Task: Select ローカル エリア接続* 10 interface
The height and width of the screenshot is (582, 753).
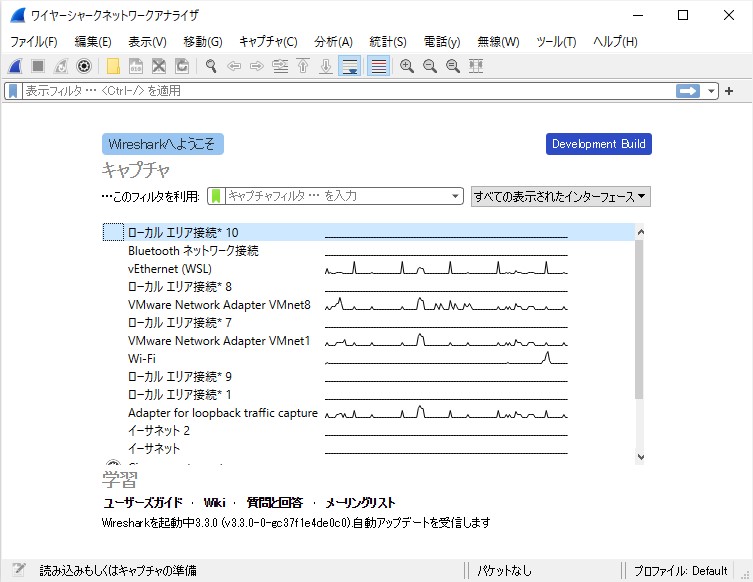Action: (368, 232)
